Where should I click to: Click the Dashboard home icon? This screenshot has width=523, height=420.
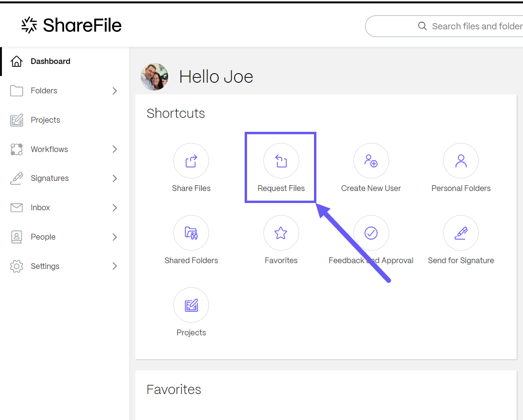click(16, 61)
